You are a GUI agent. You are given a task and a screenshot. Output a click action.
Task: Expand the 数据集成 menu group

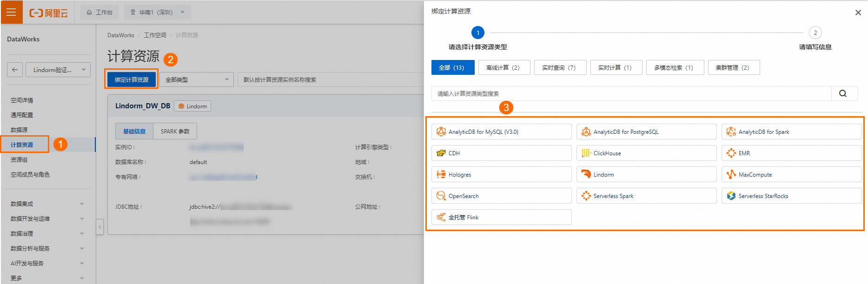click(47, 204)
